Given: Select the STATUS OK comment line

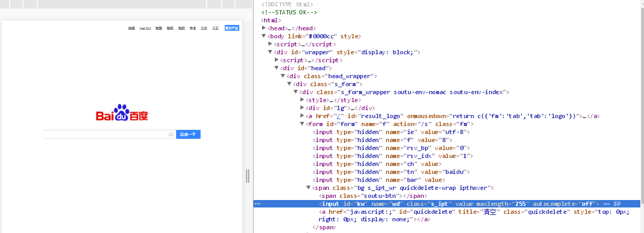Looking at the screenshot, I should tap(289, 12).
